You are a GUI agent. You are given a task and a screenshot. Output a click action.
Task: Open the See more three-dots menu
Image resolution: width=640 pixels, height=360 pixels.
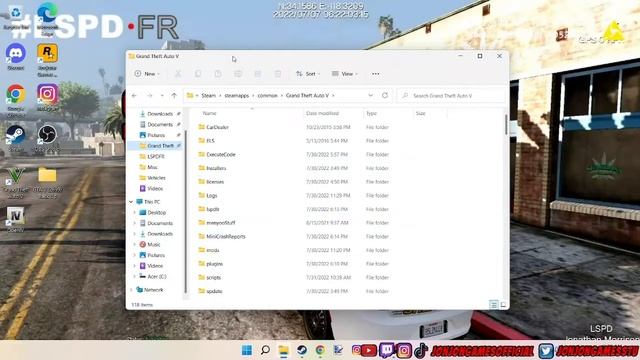click(x=376, y=74)
